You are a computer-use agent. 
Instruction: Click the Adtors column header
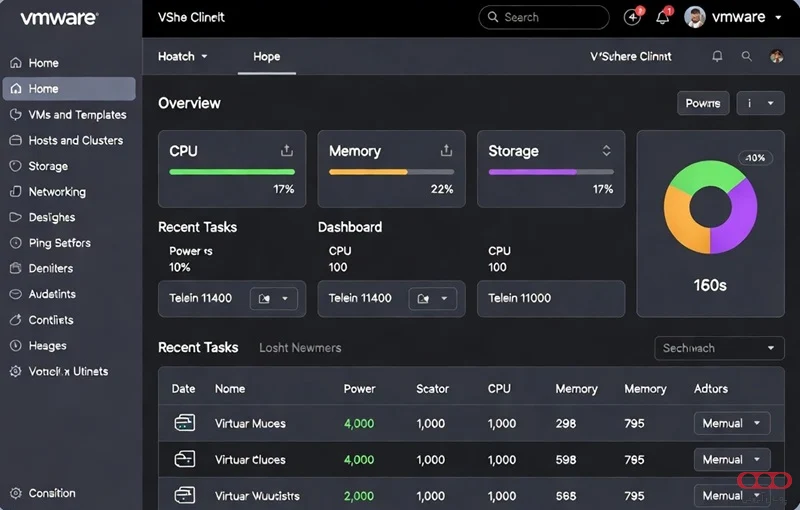[x=711, y=389]
